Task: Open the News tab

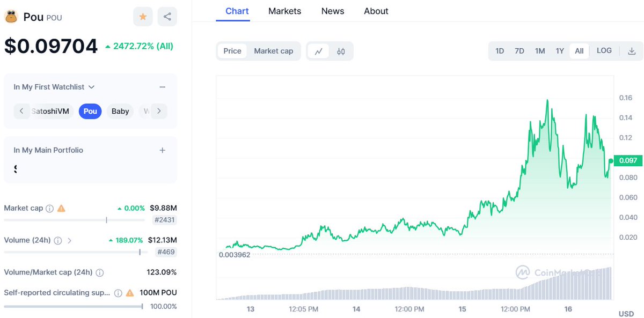Action: 332,11
